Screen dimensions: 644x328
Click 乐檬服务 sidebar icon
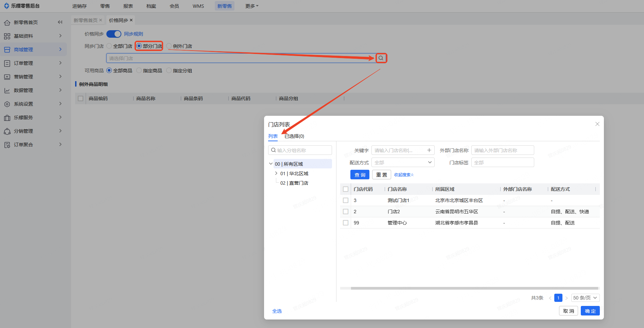click(7, 117)
